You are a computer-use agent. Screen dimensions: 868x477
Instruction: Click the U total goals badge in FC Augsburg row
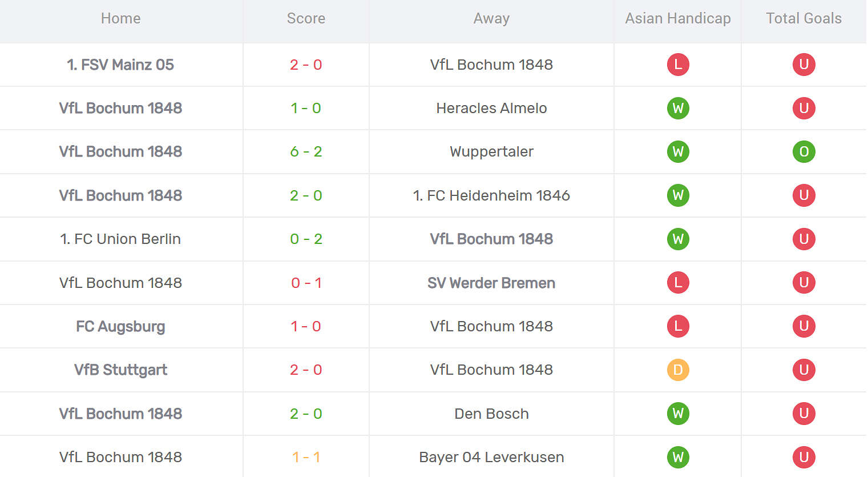pos(804,326)
